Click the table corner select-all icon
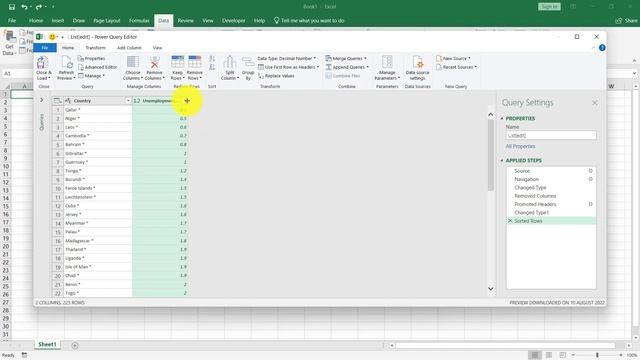The height and width of the screenshot is (360, 640). point(58,100)
